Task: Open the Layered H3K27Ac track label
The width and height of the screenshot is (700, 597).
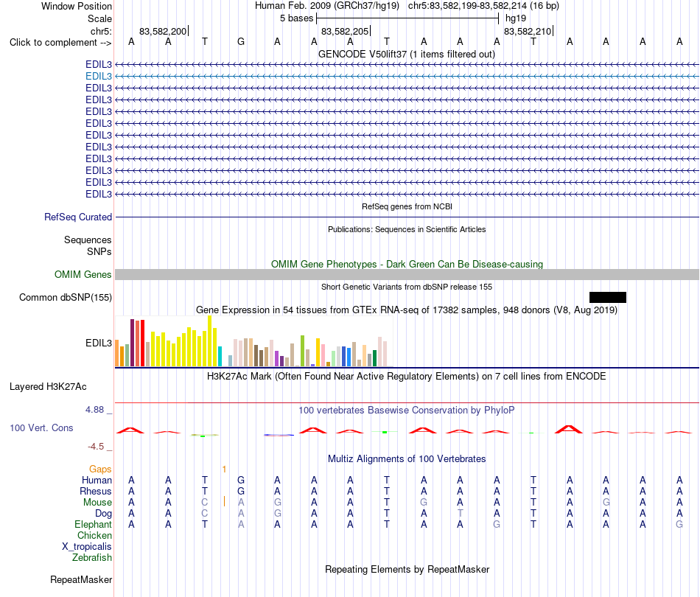Action: coord(48,387)
